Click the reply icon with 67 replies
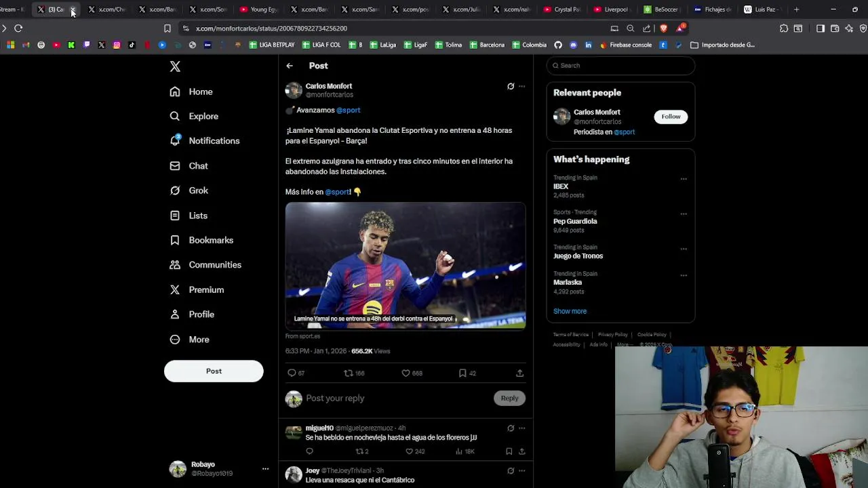This screenshot has width=868, height=488. (292, 373)
